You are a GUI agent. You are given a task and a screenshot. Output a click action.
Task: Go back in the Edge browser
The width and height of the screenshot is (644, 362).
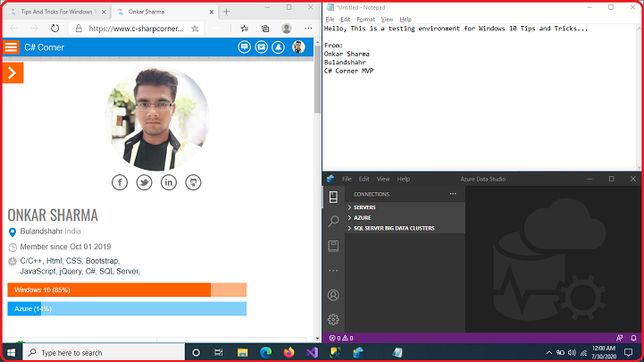[14, 29]
